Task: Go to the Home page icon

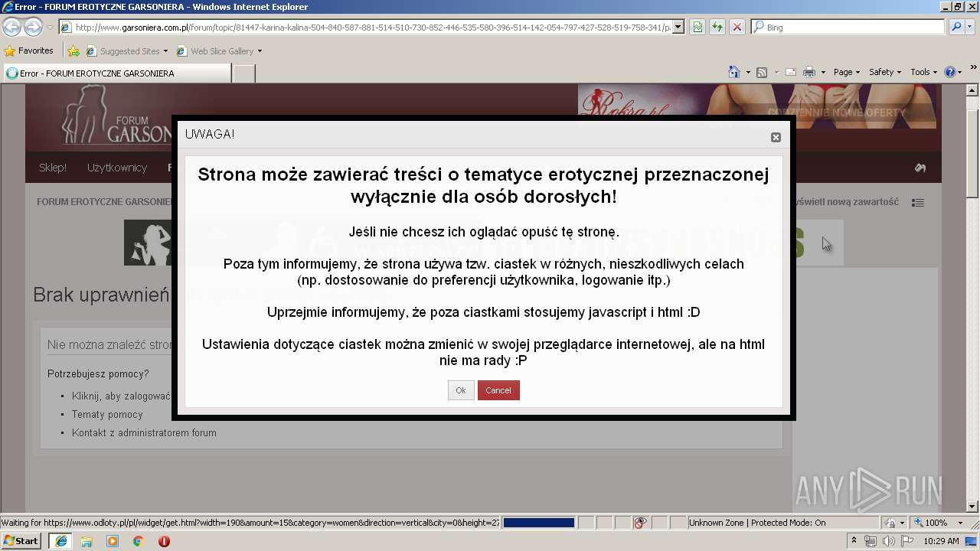Action: coord(734,72)
